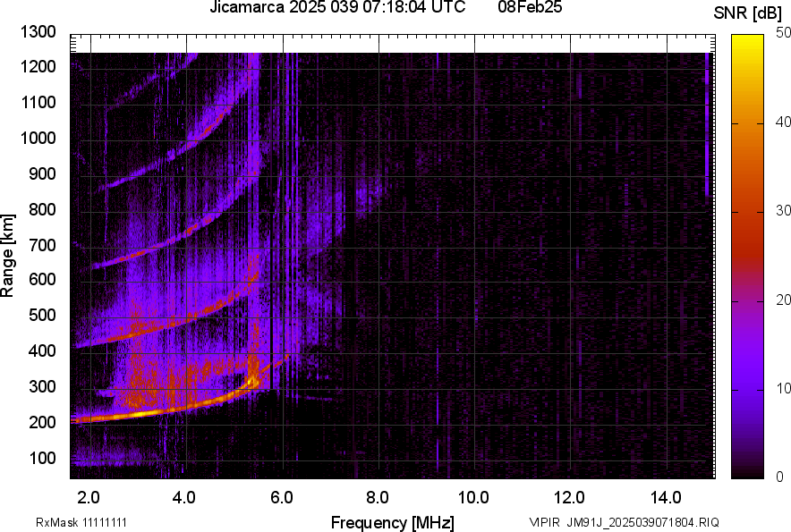Click the range tick label 500
791x532 pixels.
[x=42, y=315]
